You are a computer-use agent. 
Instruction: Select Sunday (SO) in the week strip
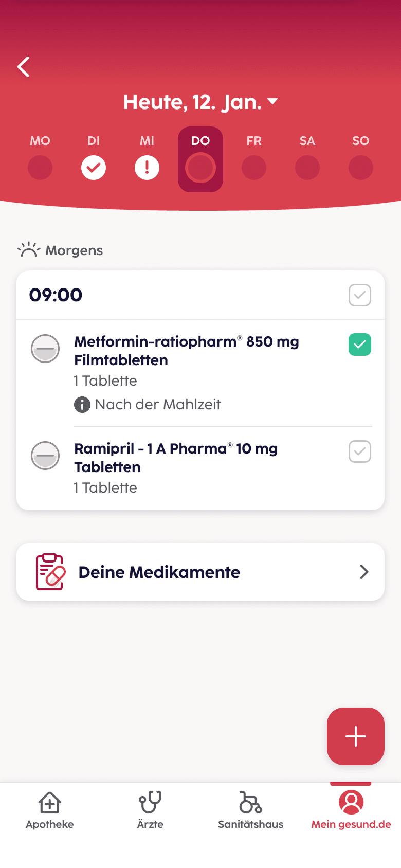point(361,167)
